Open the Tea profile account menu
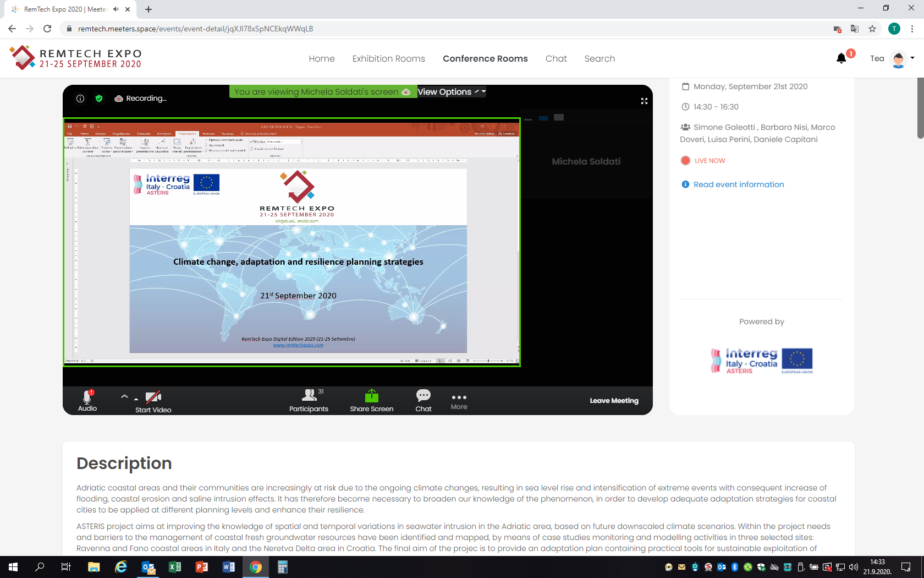Image resolution: width=924 pixels, height=578 pixels. 898,59
